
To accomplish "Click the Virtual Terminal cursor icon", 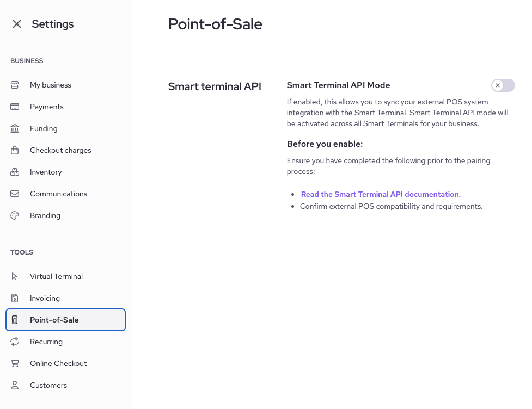I will tap(15, 276).
